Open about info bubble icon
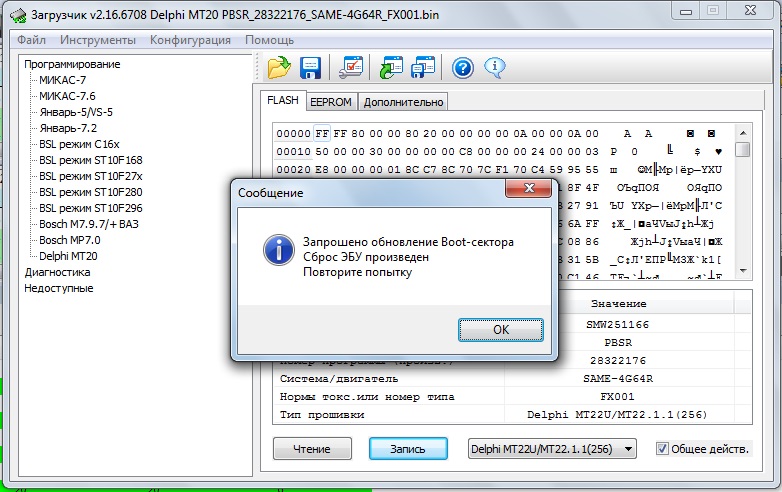This screenshot has width=782, height=492. pos(495,67)
